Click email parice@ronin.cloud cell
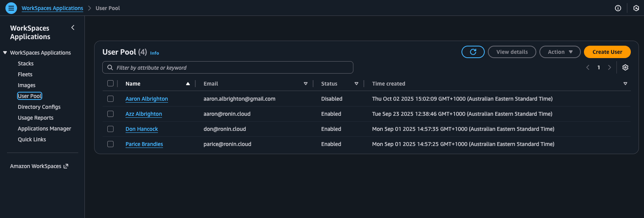This screenshot has width=644, height=218. pos(227,144)
